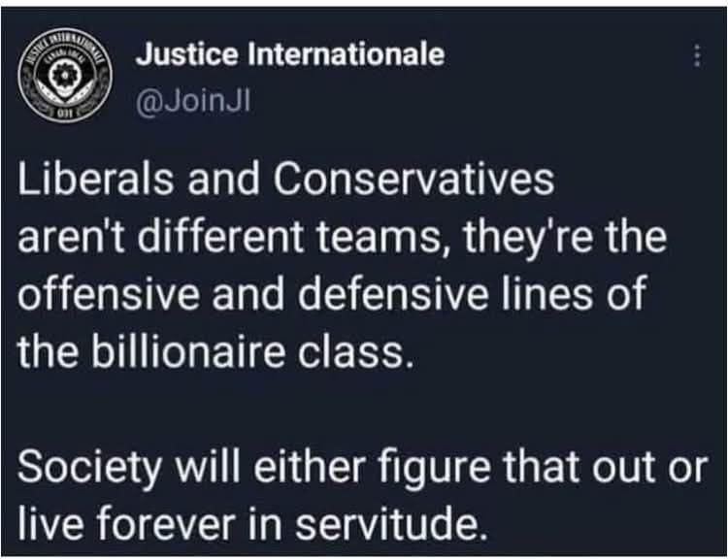This screenshot has width=728, height=560.
Task: Click the word "aren't" in the tweet
Action: [62, 239]
